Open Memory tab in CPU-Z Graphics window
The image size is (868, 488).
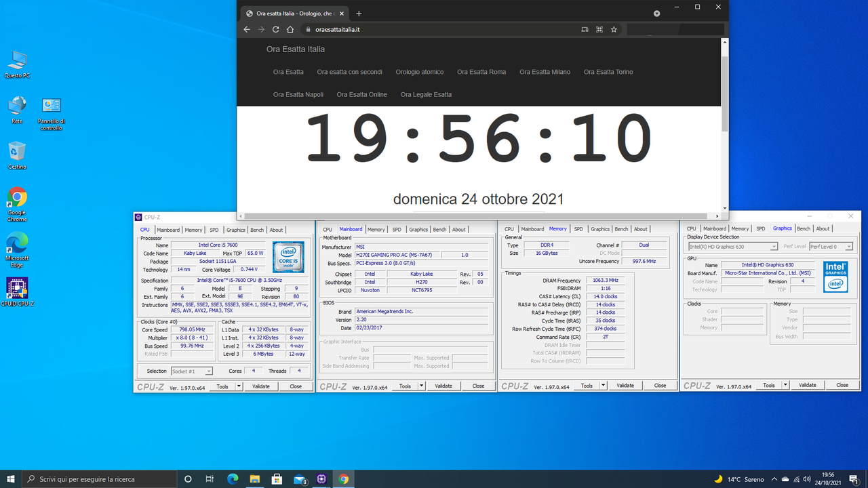740,228
